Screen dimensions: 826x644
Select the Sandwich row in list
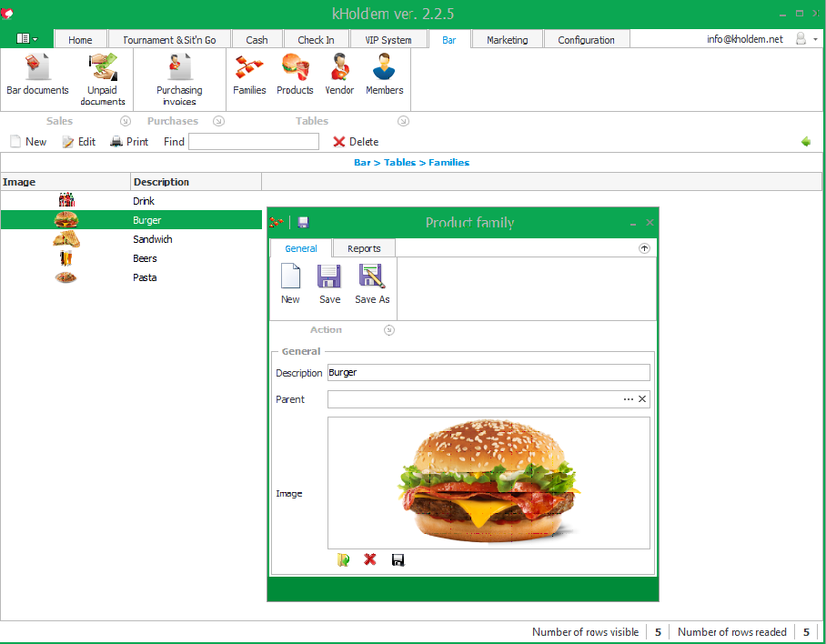tap(152, 239)
